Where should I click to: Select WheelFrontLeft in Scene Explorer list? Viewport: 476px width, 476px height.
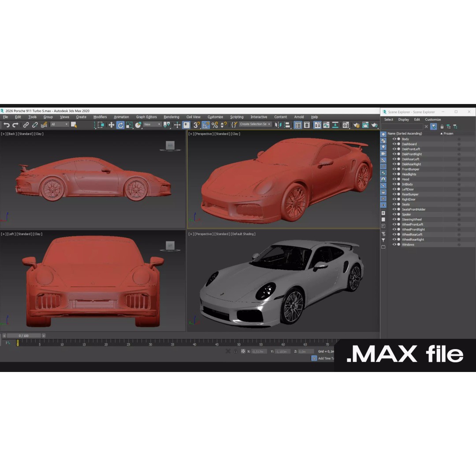point(412,224)
